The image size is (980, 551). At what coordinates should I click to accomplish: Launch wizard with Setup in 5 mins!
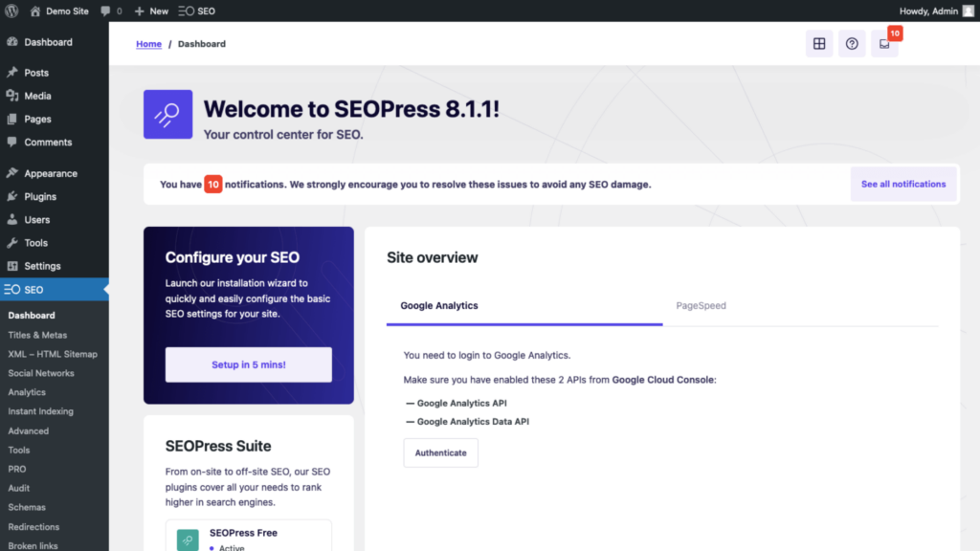tap(249, 364)
